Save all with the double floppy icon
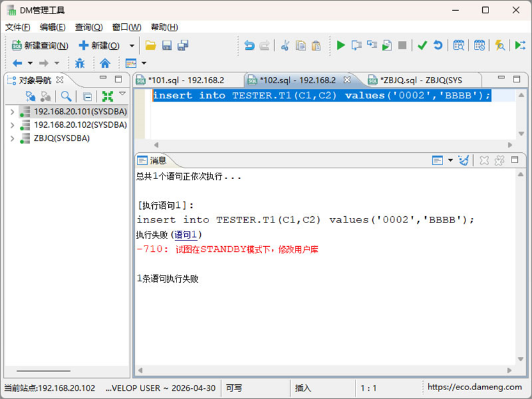Image resolution: width=532 pixels, height=399 pixels. point(184,45)
